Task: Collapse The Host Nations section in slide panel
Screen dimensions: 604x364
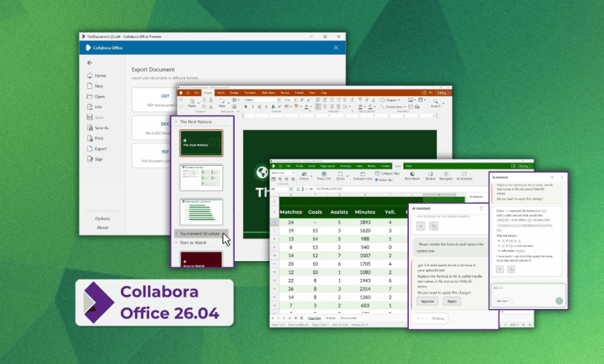Action: click(177, 122)
